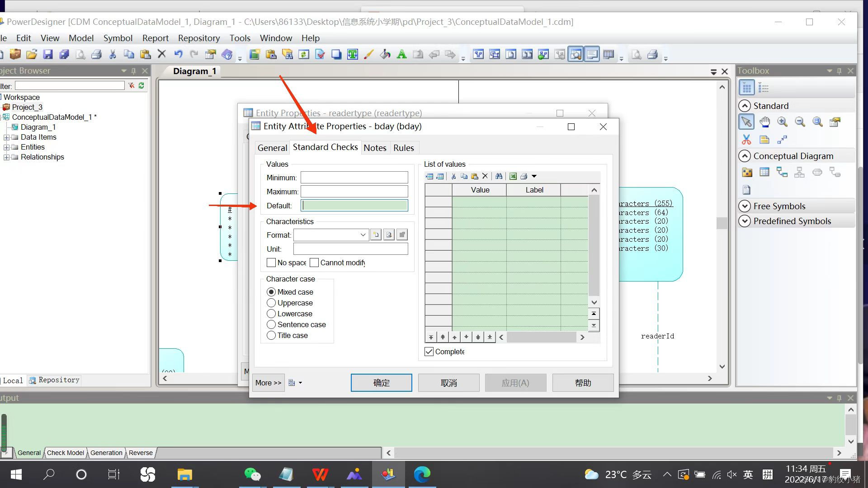Click the List of values horizontal scrollbar
Screen dimensions: 868x488
click(541, 337)
